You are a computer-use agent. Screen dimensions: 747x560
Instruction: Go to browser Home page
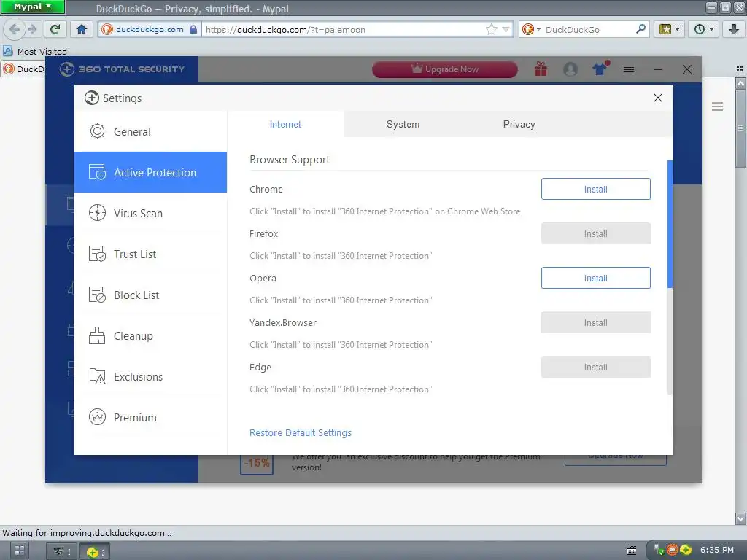point(82,29)
